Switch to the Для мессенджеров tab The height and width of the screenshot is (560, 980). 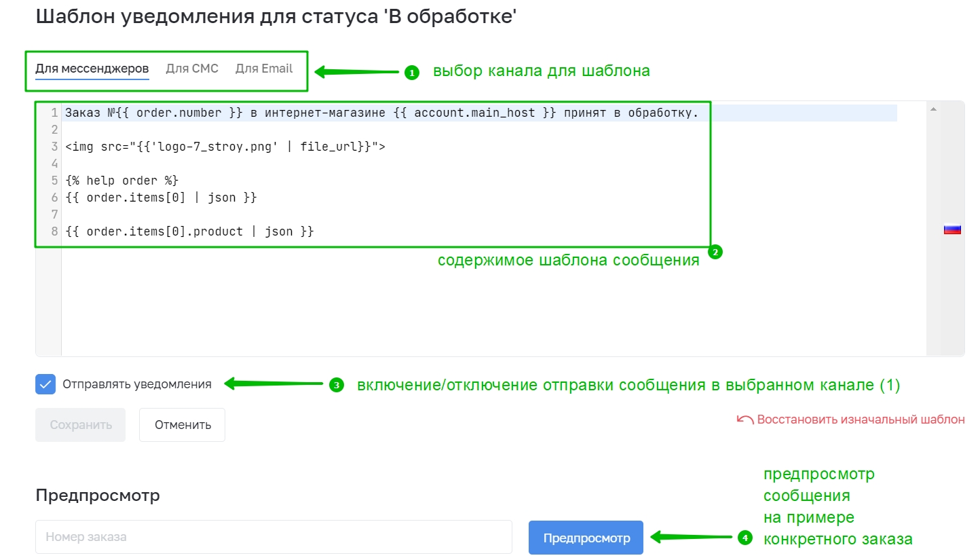pyautogui.click(x=92, y=69)
